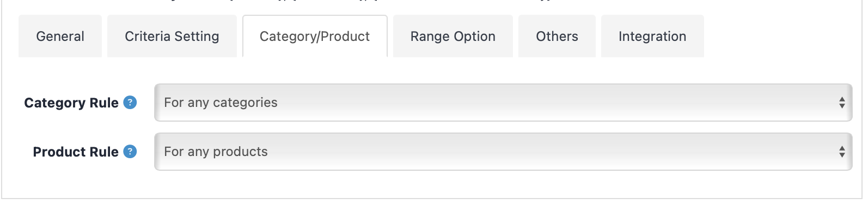The width and height of the screenshot is (868, 216).
Task: Open the Others tab
Action: (557, 37)
